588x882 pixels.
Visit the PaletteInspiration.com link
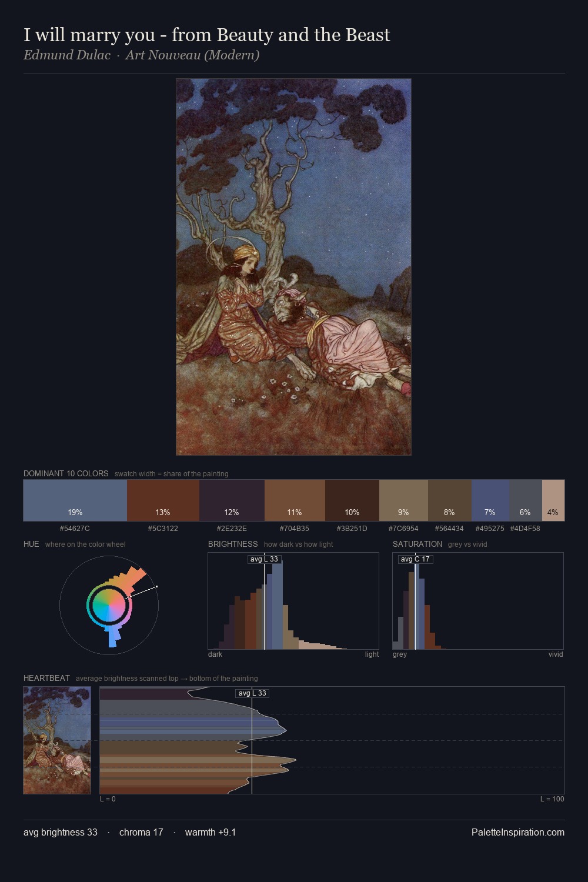point(518,832)
